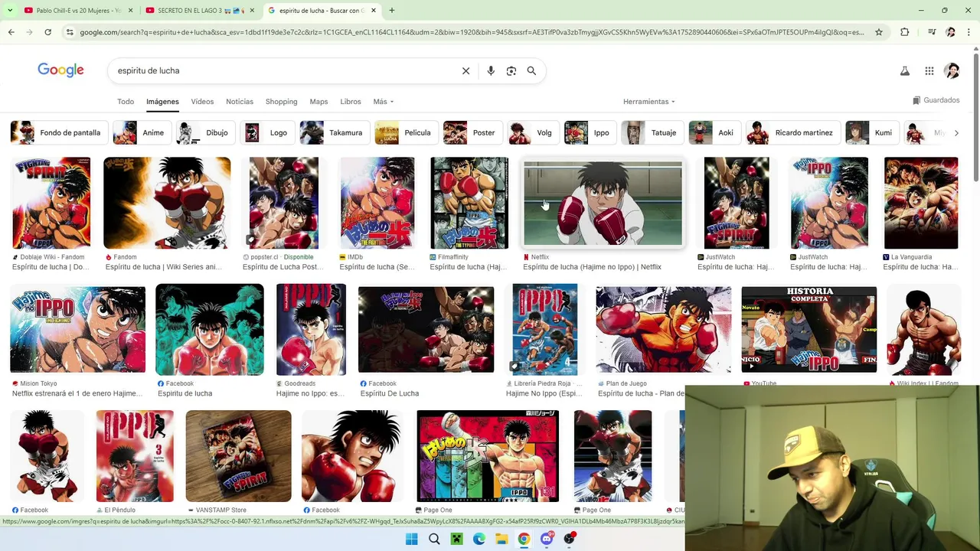This screenshot has width=980, height=551.
Task: Select the 'Libros' search tab
Action: (x=351, y=102)
